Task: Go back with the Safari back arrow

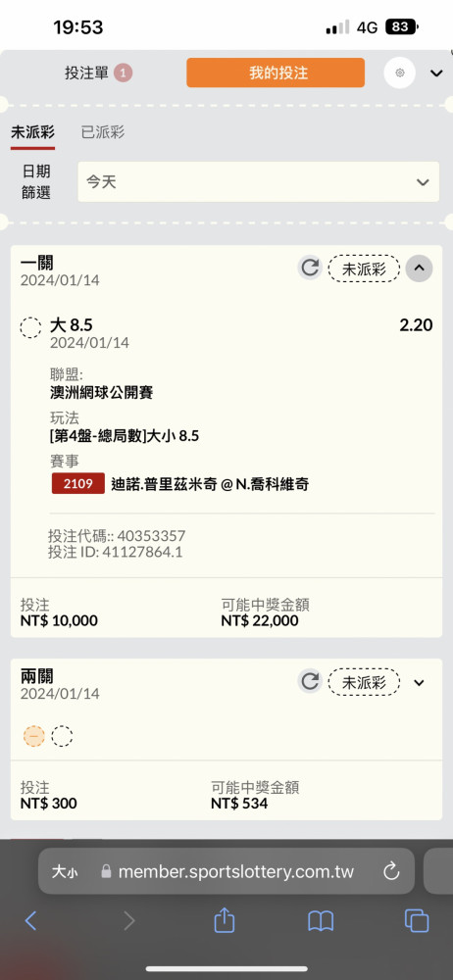Action: tap(30, 920)
